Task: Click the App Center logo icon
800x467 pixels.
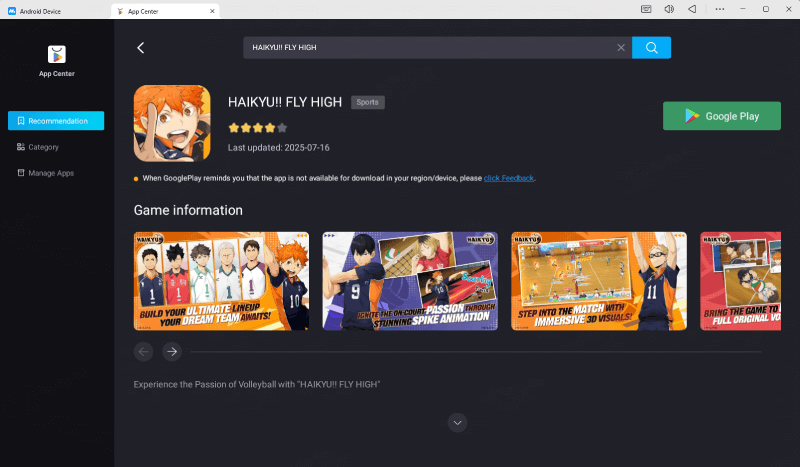Action: point(57,54)
